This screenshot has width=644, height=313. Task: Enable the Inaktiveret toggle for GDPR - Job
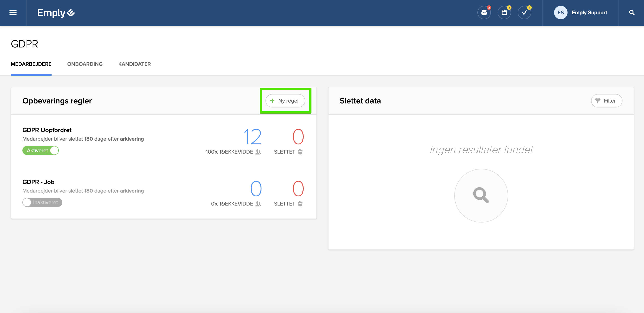click(42, 202)
